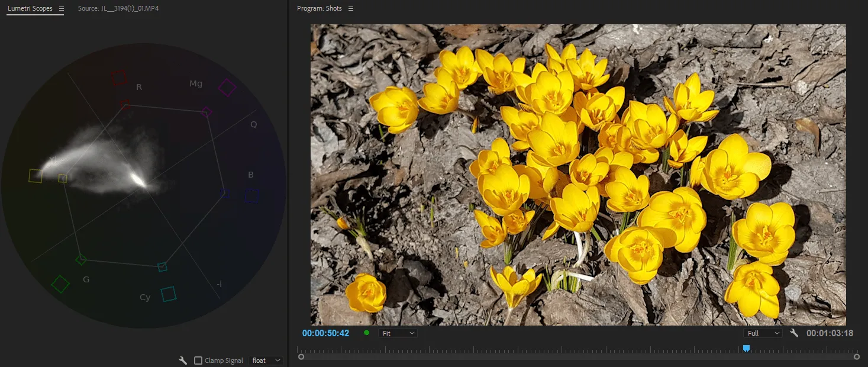Open the Program: Shots panel menu icon
Screen dimensions: 868x367
point(351,9)
